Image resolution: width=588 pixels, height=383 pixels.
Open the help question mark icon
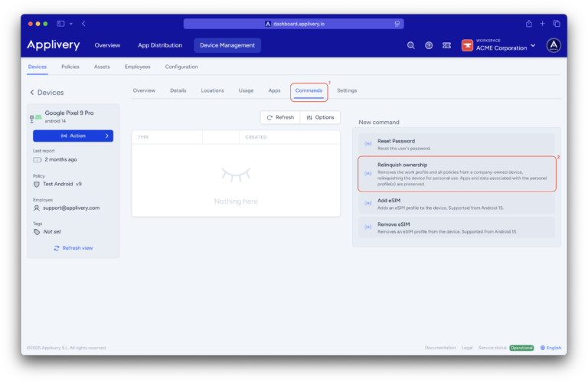429,45
